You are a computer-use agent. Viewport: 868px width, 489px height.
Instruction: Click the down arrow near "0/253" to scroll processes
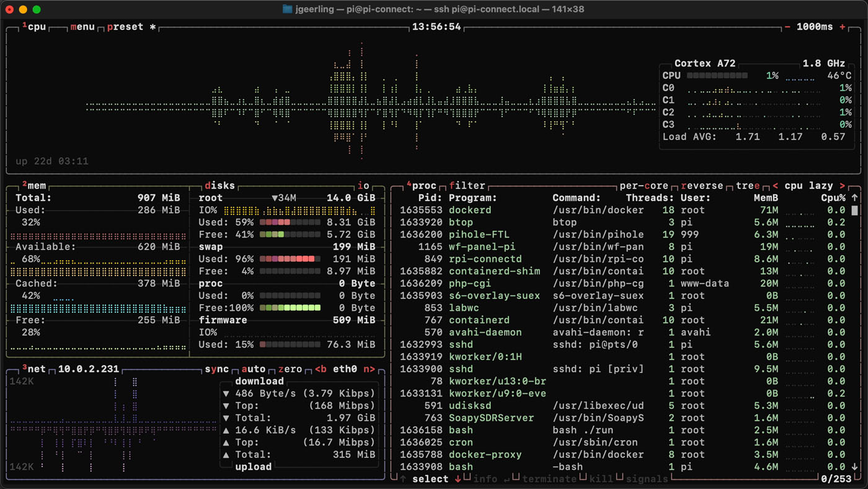point(855,466)
